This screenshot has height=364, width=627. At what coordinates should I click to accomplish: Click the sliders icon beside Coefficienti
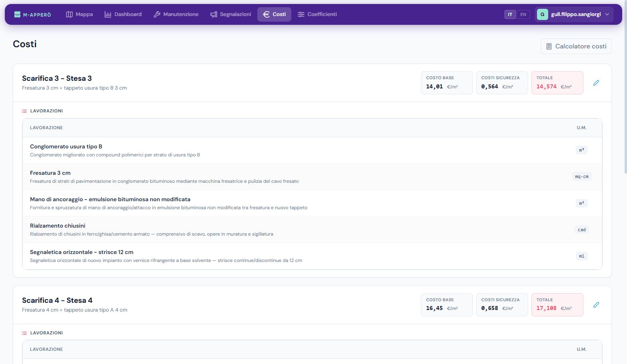tap(301, 14)
